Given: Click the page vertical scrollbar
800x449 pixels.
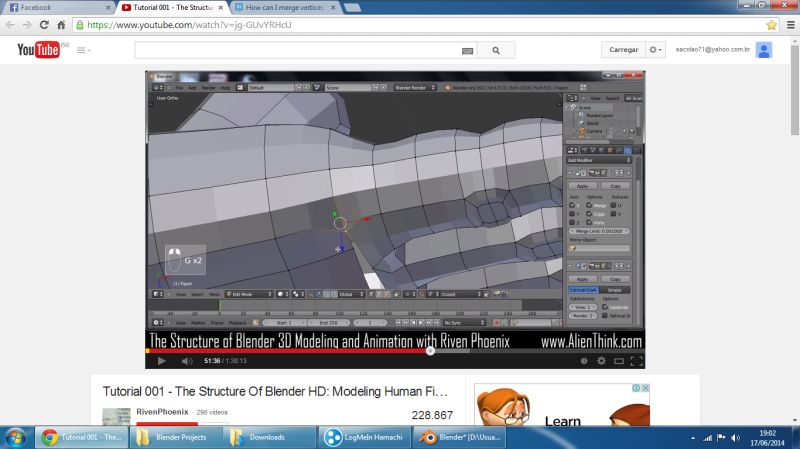Looking at the screenshot, I should (x=794, y=92).
